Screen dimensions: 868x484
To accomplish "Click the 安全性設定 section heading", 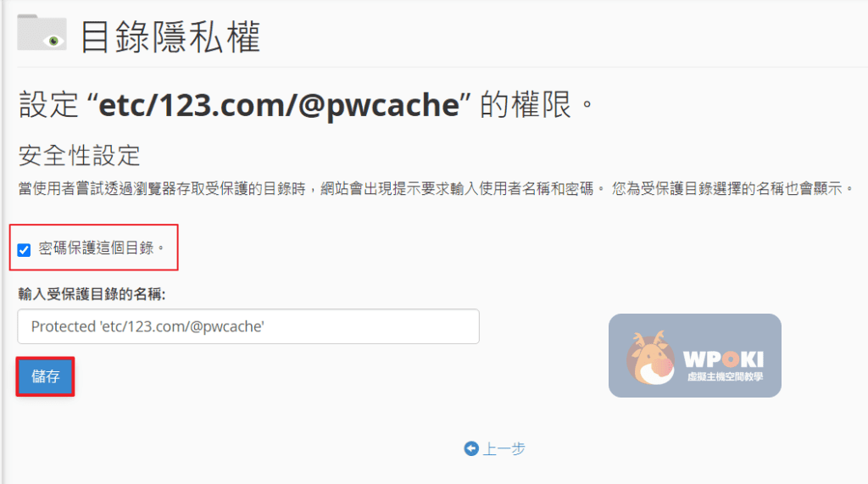I will click(79, 156).
